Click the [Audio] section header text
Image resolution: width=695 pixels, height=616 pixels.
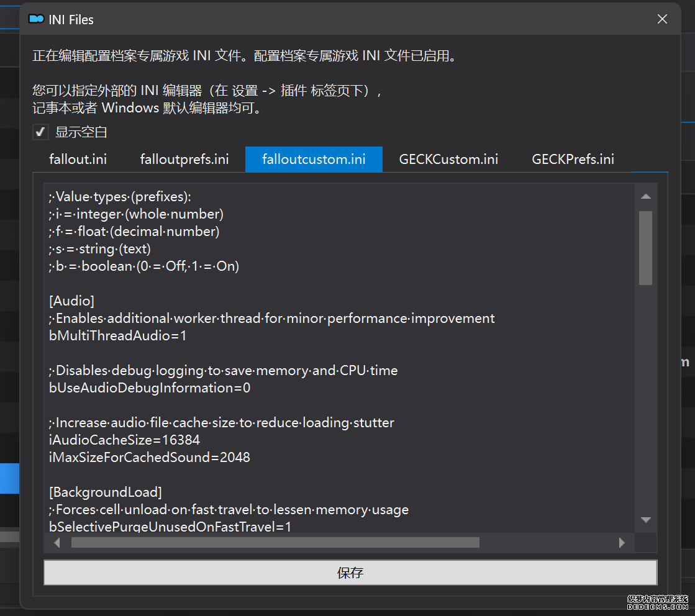[71, 301]
